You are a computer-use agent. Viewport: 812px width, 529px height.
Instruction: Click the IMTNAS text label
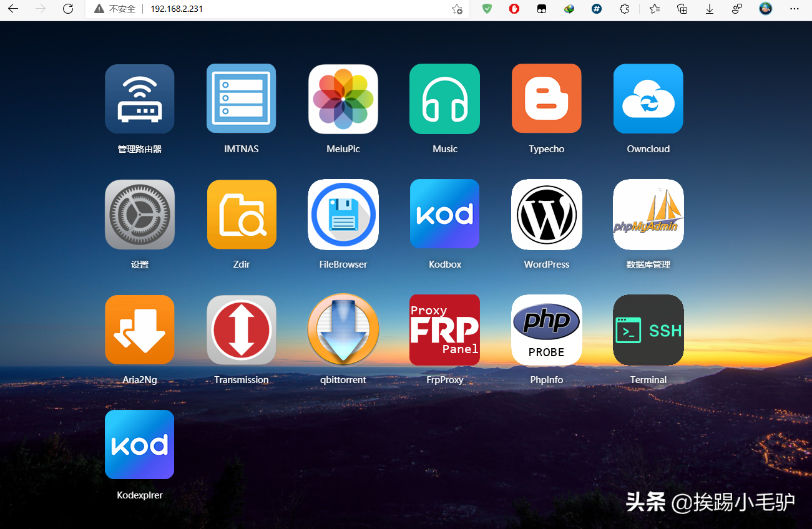(x=242, y=149)
